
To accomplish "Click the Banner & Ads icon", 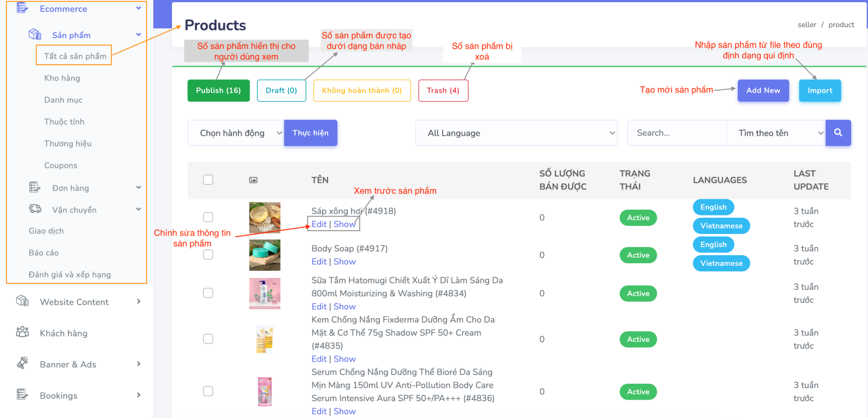I will pyautogui.click(x=22, y=364).
